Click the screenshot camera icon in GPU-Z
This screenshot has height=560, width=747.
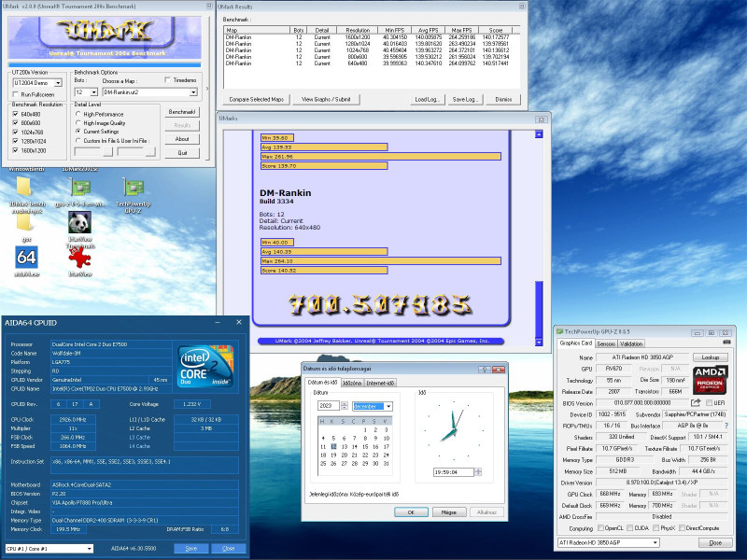(x=726, y=343)
